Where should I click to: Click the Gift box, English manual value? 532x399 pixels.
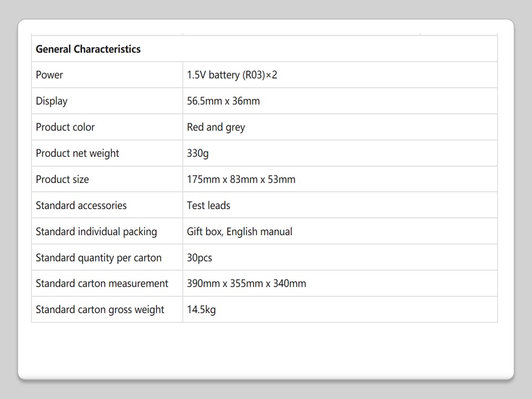(x=239, y=231)
